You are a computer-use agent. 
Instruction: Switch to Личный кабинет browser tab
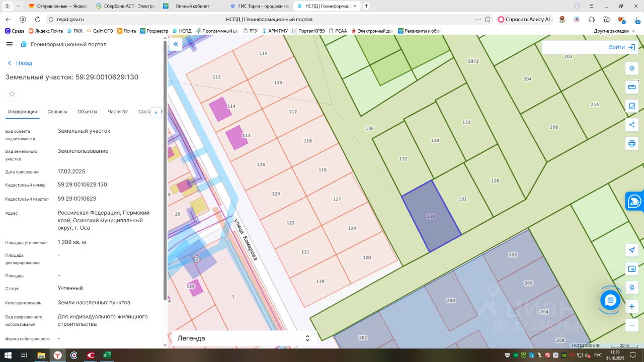(192, 6)
